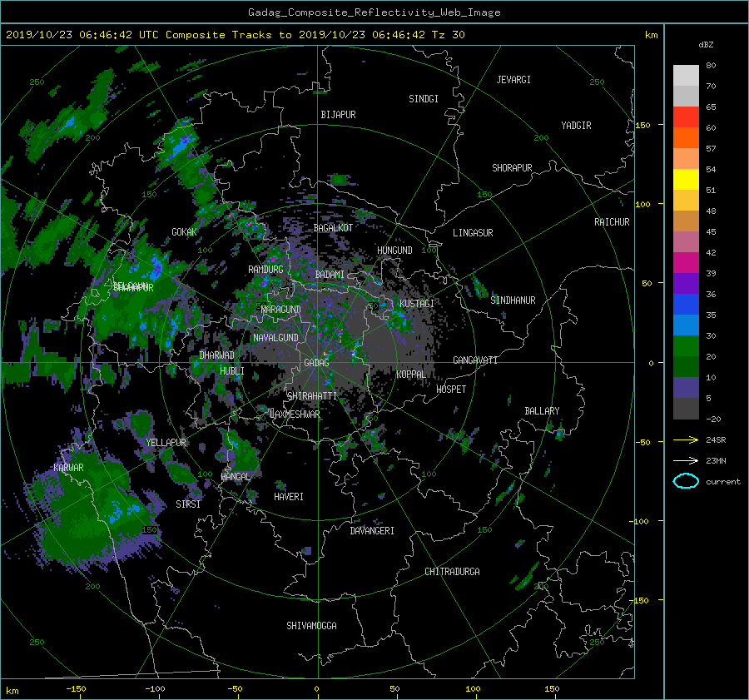Select the purple 10 dBZ color swatch
Image resolution: width=749 pixels, height=700 pixels.
[x=686, y=387]
